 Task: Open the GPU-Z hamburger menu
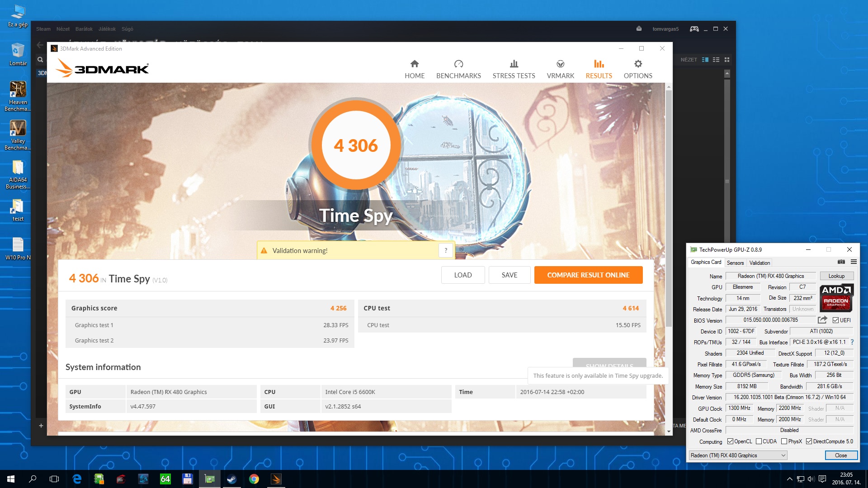tap(854, 262)
